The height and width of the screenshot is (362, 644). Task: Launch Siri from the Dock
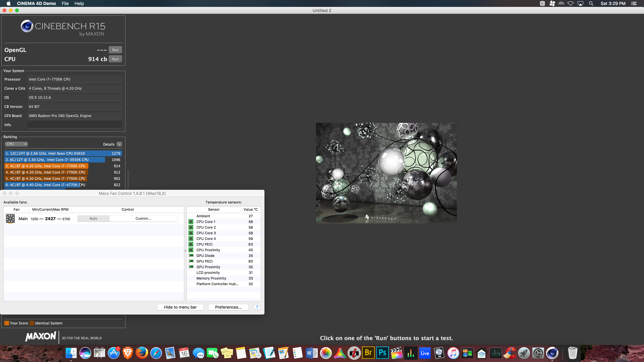[x=85, y=353]
